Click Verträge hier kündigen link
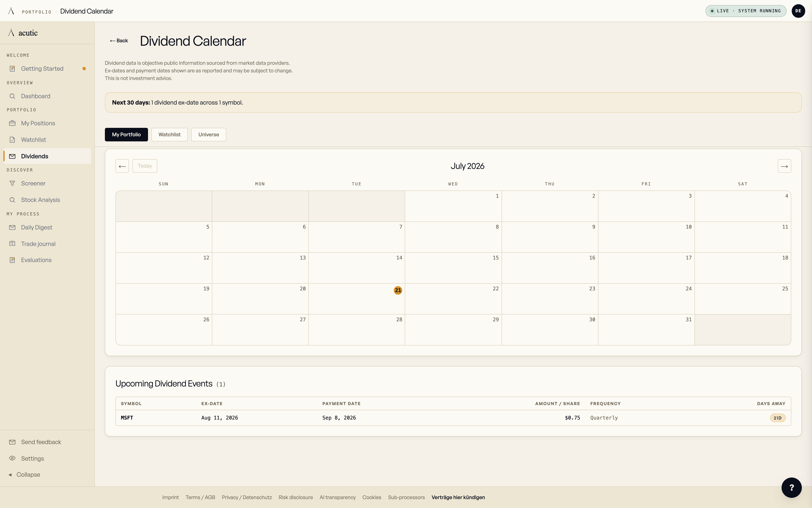 pos(458,497)
